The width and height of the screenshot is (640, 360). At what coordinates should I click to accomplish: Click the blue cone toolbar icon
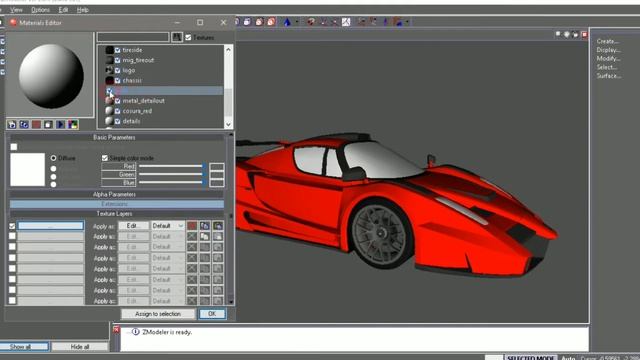[x=287, y=22]
